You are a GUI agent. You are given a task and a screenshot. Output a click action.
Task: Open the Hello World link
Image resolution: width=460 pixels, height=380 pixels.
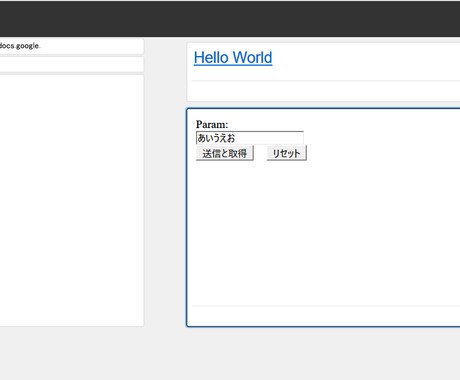click(233, 58)
